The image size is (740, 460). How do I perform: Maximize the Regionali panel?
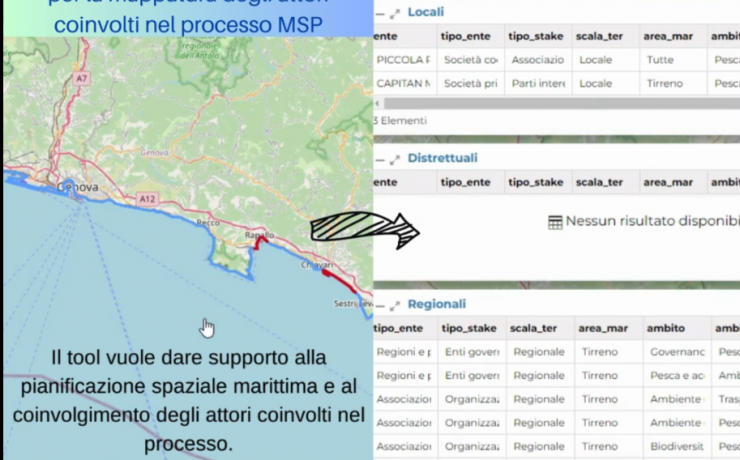pyautogui.click(x=395, y=305)
